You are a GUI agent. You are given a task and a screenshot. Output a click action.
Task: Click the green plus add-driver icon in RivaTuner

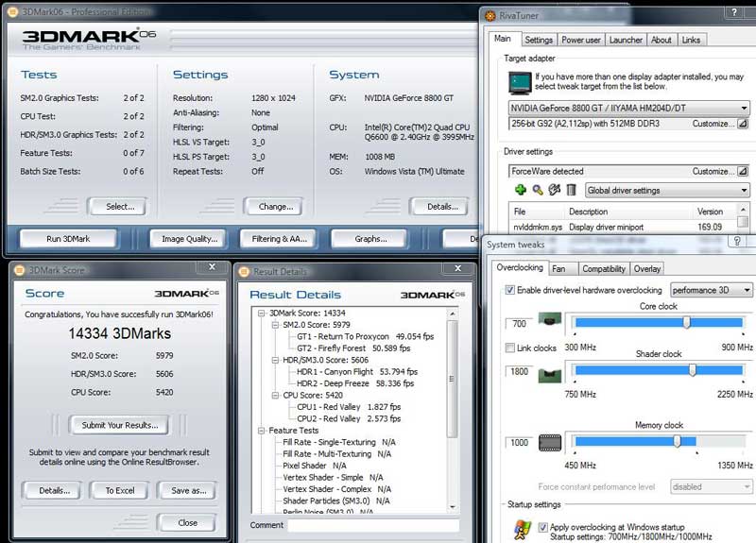521,190
